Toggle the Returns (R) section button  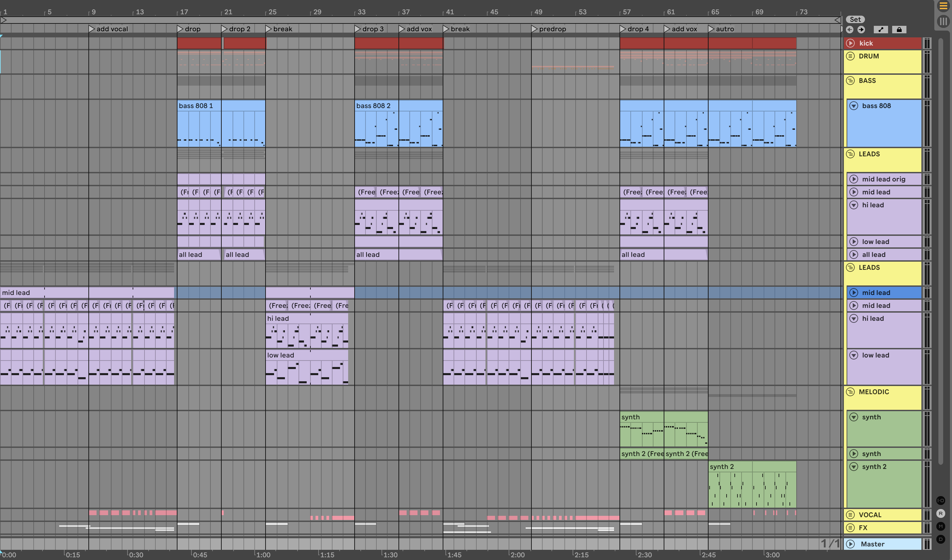point(941,513)
